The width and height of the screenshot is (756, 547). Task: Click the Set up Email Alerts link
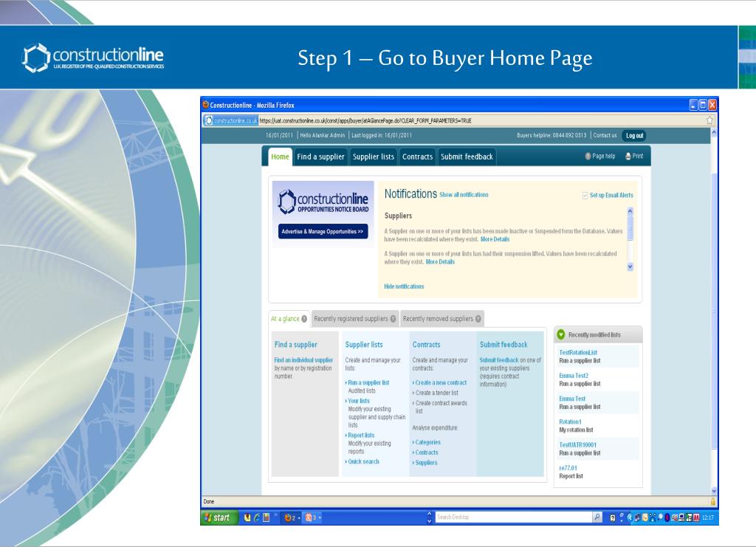click(611, 195)
